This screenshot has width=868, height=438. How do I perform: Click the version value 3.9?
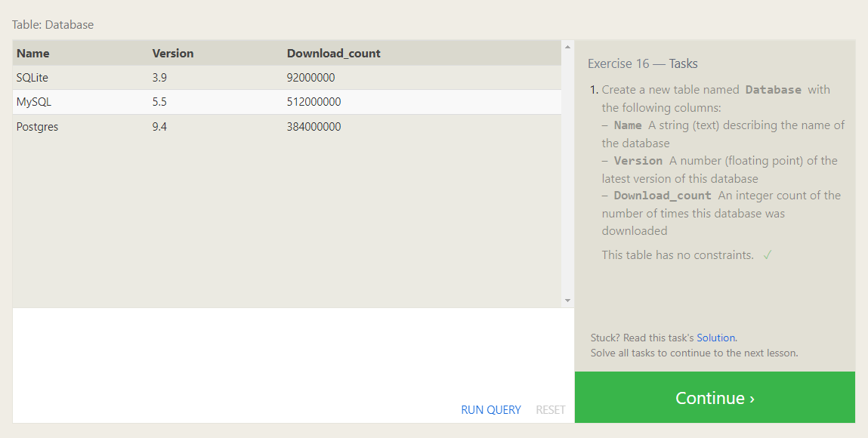click(x=159, y=78)
